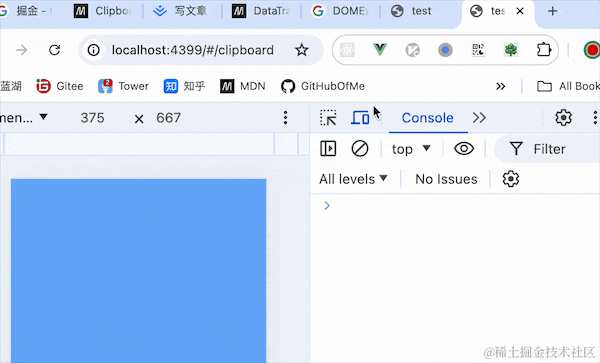Viewport: 600px width, 363px height.
Task: Switch to the DataTra browser tab
Action: point(261,11)
